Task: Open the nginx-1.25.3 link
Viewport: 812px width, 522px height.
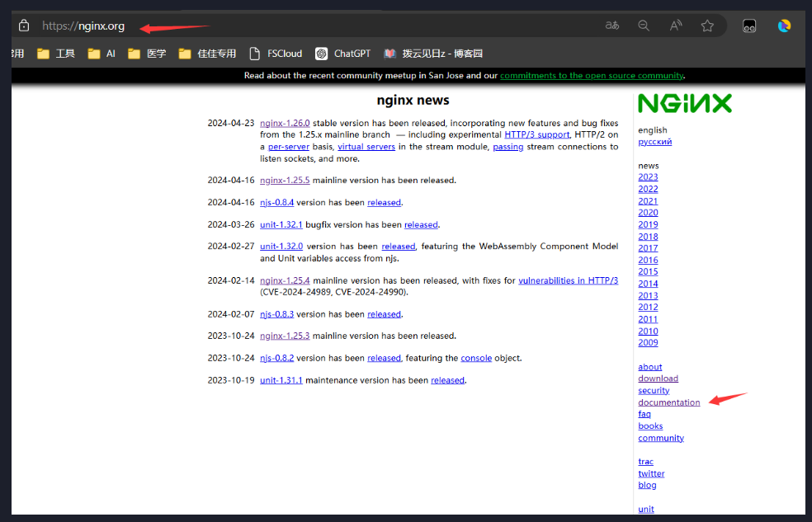Action: click(285, 336)
